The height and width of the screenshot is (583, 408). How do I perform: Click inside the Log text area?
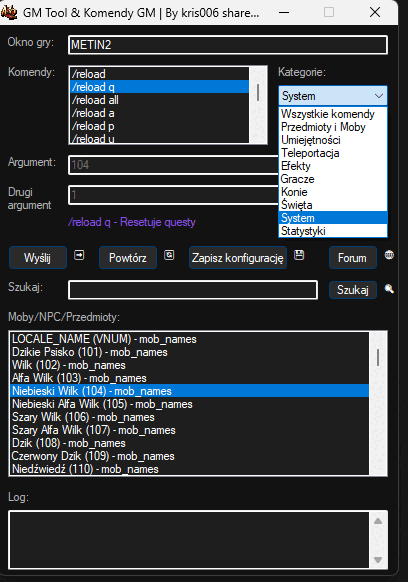pos(190,540)
